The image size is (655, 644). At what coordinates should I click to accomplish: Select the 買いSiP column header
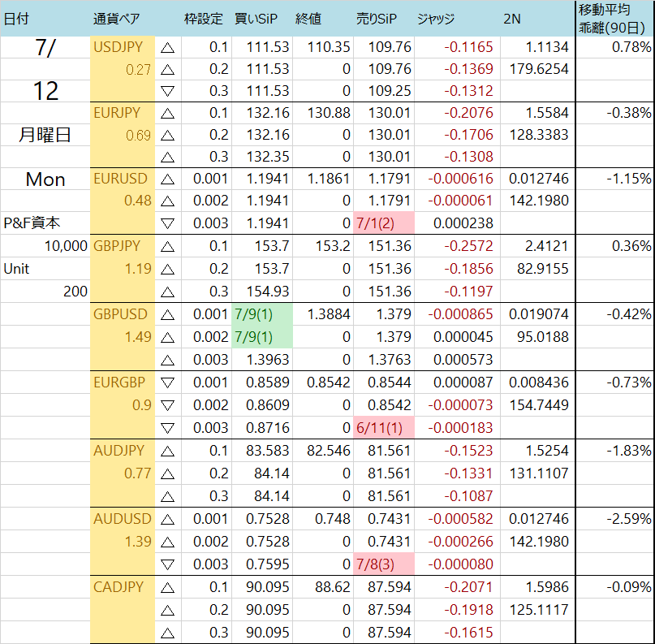[x=256, y=19]
